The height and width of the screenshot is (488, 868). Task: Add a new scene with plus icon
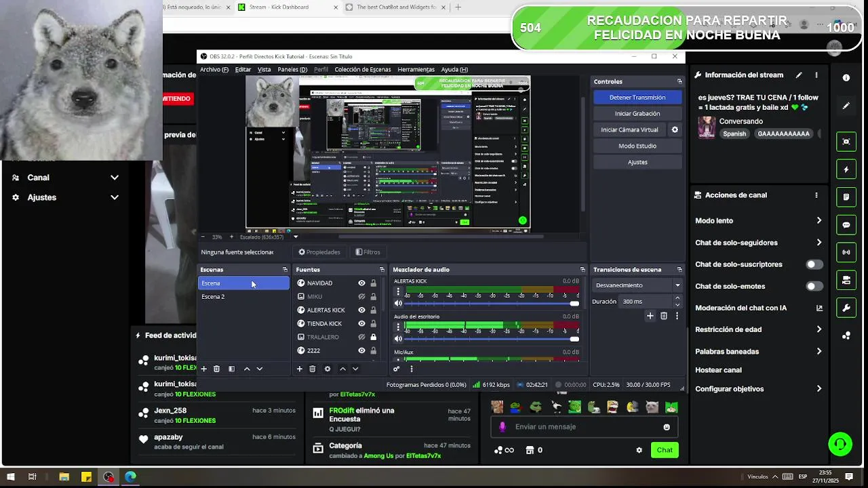(203, 369)
